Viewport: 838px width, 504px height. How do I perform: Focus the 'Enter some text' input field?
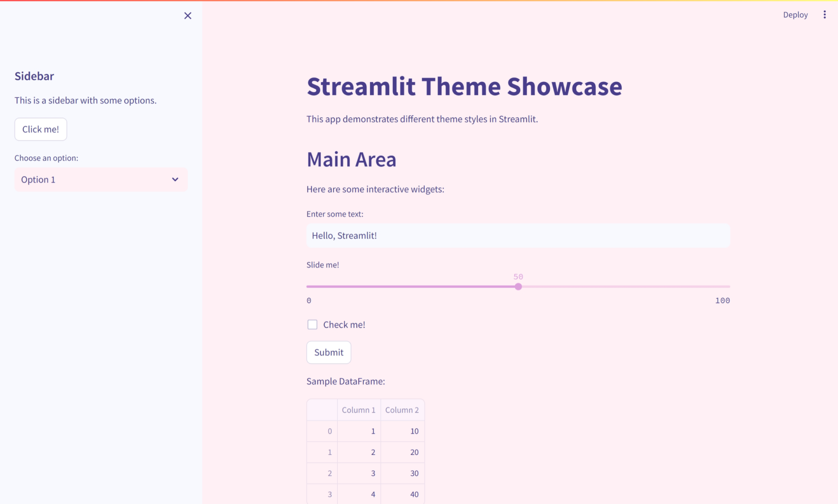518,236
